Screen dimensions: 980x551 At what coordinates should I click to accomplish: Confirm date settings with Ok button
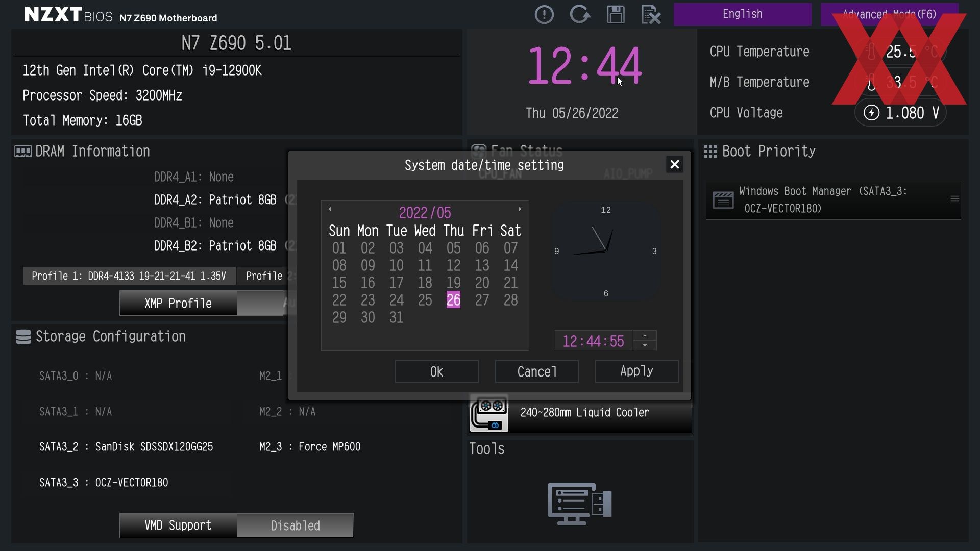click(436, 371)
